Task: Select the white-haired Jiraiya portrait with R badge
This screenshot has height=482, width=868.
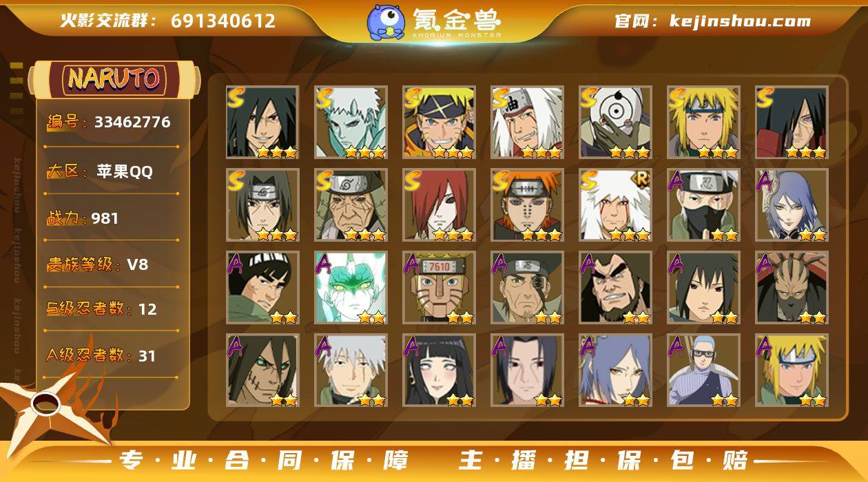Action: click(615, 205)
